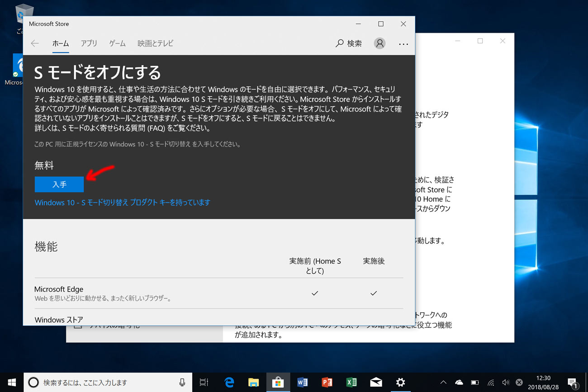Select the ホーム tab
The width and height of the screenshot is (588, 392).
61,43
